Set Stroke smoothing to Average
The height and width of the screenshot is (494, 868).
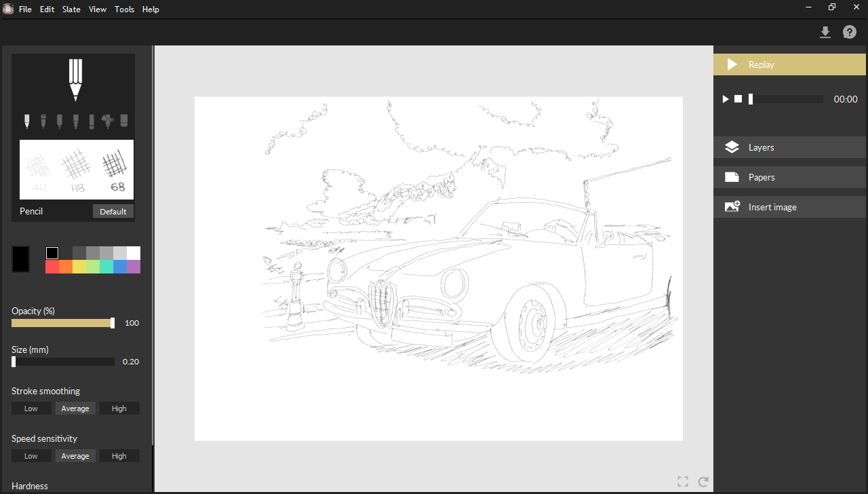pos(75,408)
